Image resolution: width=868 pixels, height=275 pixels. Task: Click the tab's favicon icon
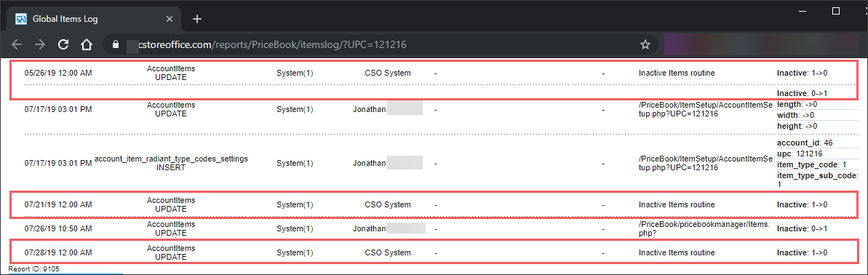[x=21, y=19]
